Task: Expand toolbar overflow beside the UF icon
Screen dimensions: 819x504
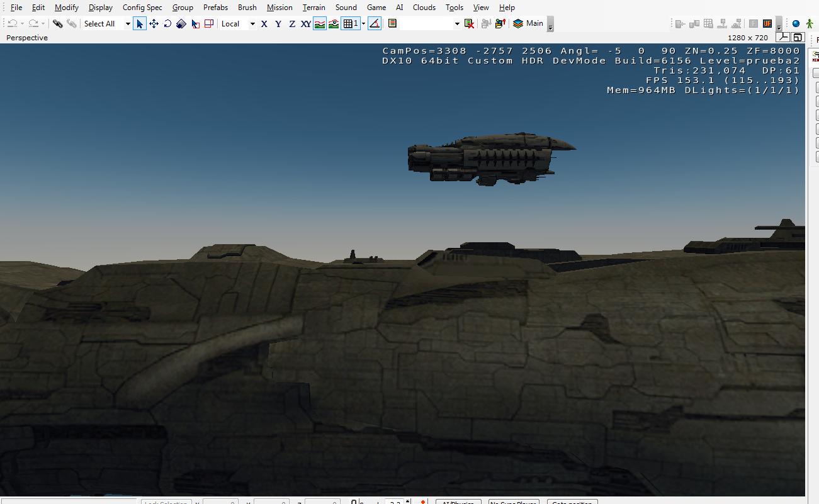Action: (x=779, y=25)
